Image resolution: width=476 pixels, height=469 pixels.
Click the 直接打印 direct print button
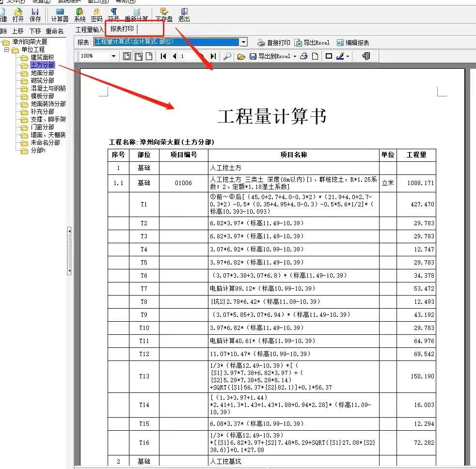coord(274,42)
